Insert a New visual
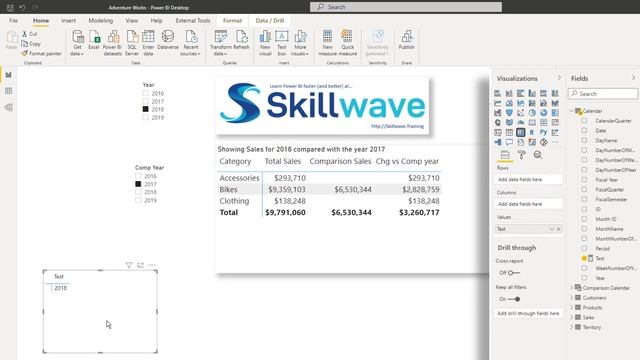 pyautogui.click(x=265, y=43)
